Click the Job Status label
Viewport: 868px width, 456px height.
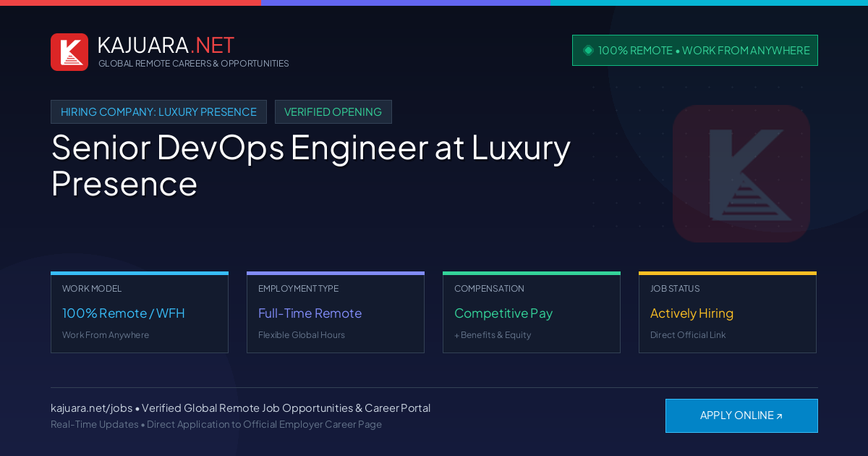point(675,289)
